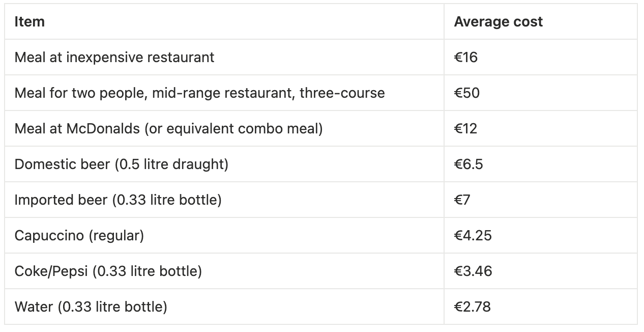Select 'Meal at McDonalds' item cell
The image size is (644, 332).
[x=224, y=128]
